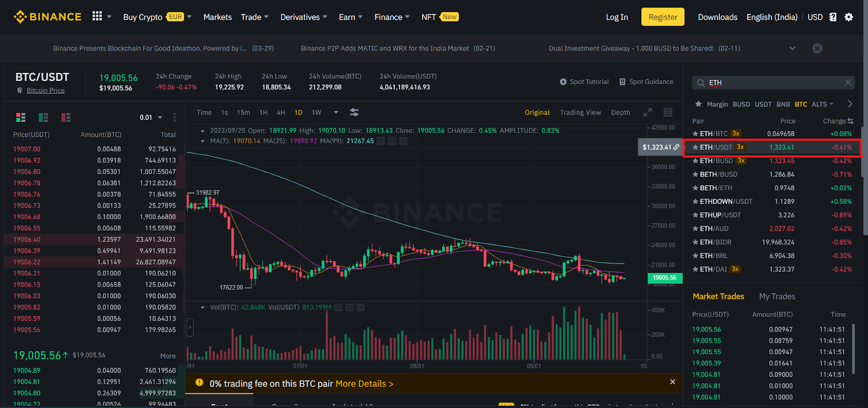Open More Details link on fee banner
Viewport: 868px width, 408px height.
pos(365,384)
